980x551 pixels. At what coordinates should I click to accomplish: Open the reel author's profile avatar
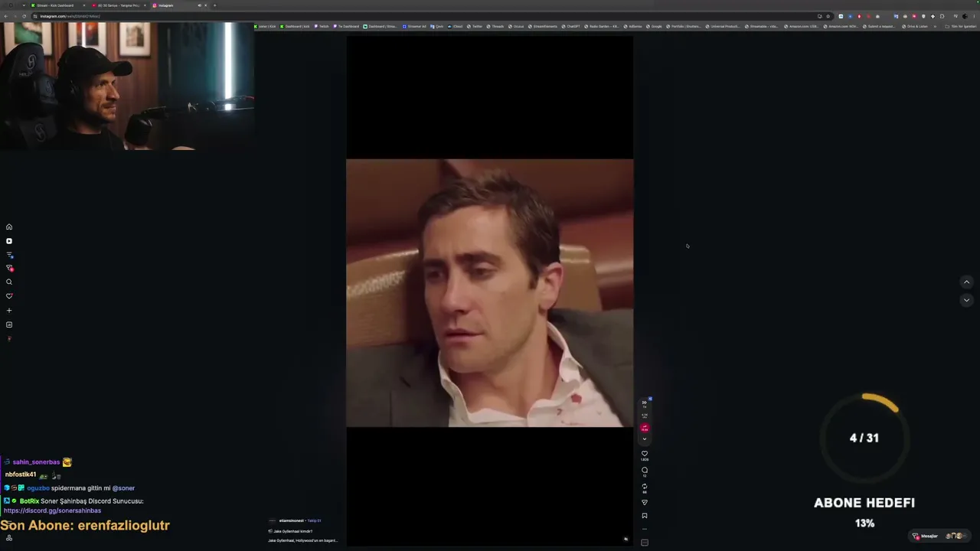(x=272, y=520)
